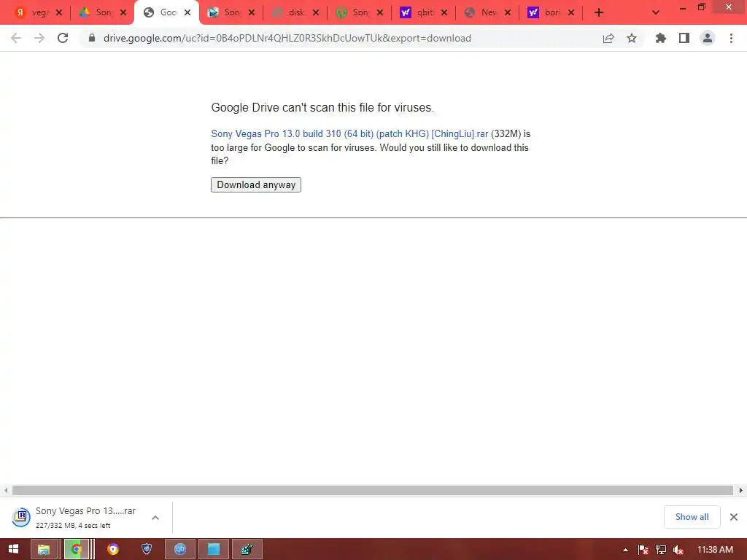Click the network tray icon

[661, 550]
